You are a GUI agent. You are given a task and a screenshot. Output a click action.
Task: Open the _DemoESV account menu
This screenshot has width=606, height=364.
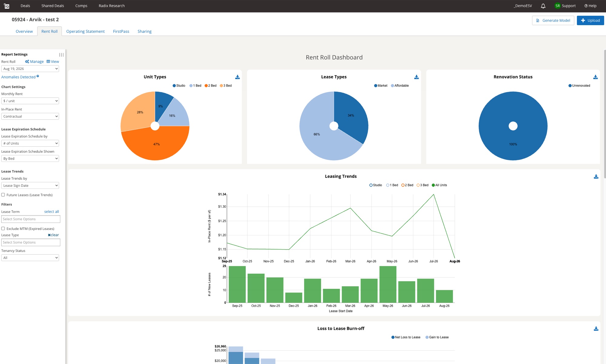click(x=523, y=6)
